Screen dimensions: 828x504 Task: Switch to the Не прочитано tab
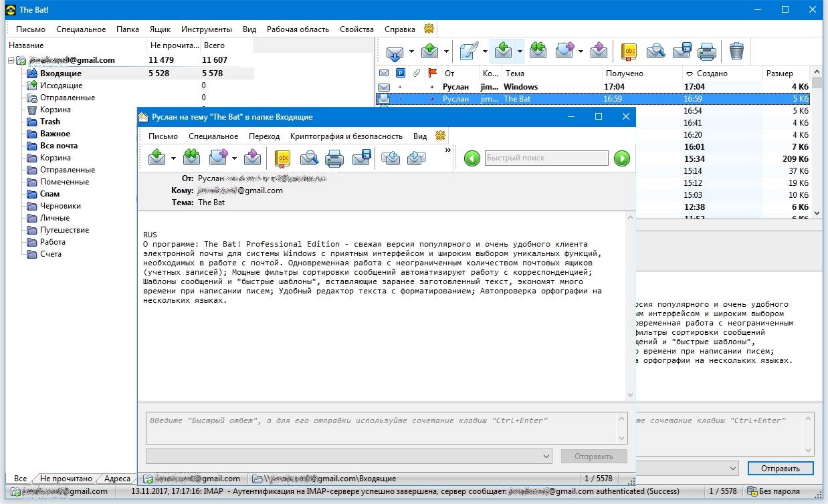point(66,479)
